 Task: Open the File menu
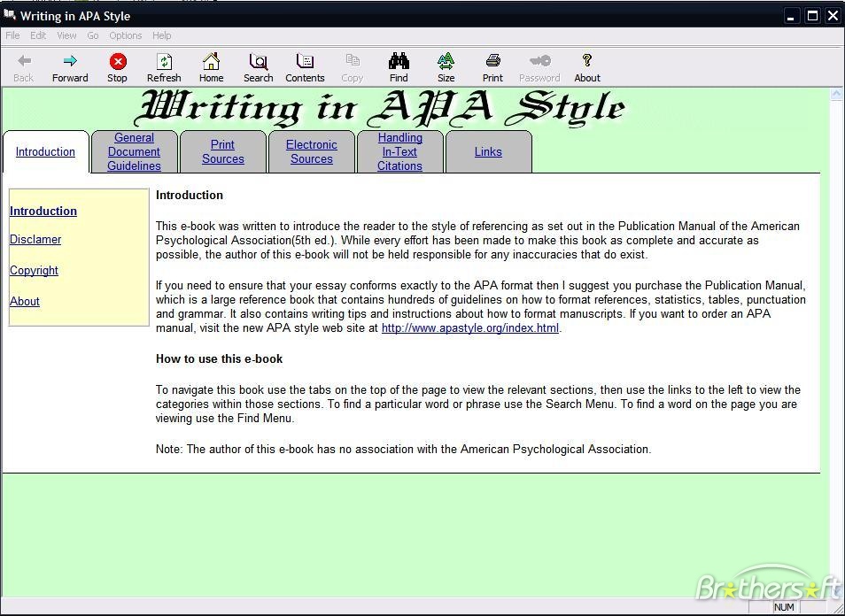pos(12,35)
